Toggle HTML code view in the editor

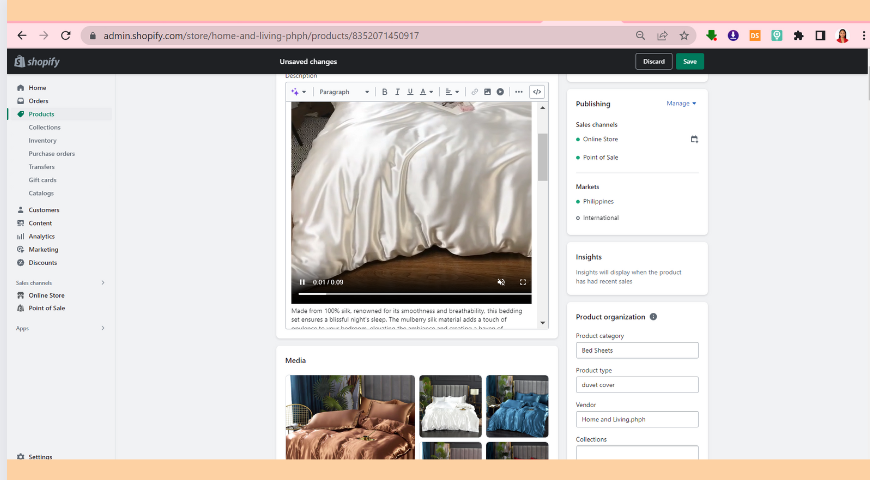[x=537, y=92]
